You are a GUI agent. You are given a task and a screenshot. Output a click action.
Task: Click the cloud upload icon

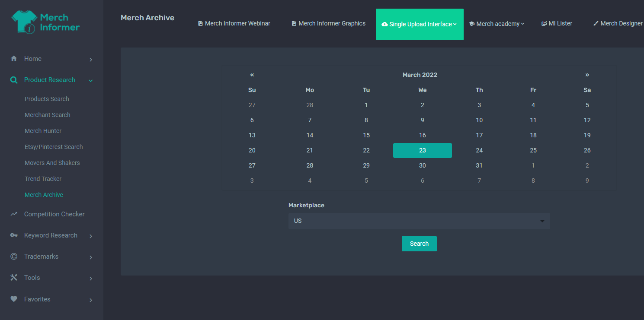tap(384, 24)
